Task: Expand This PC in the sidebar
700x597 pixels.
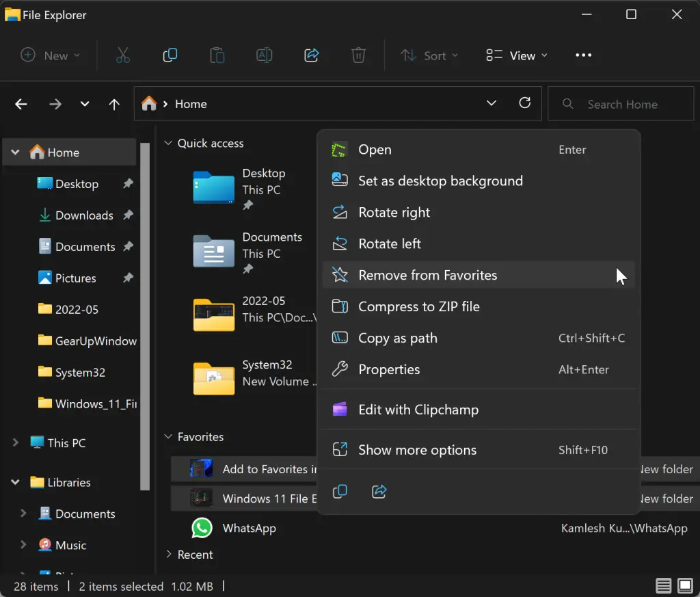Action: 14,442
